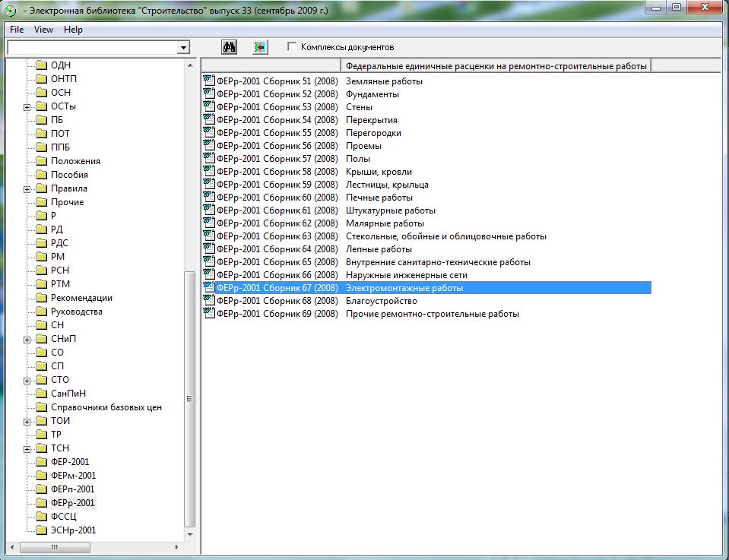Enable the Комплексы документов checkbox
The image size is (729, 560).
(x=291, y=46)
